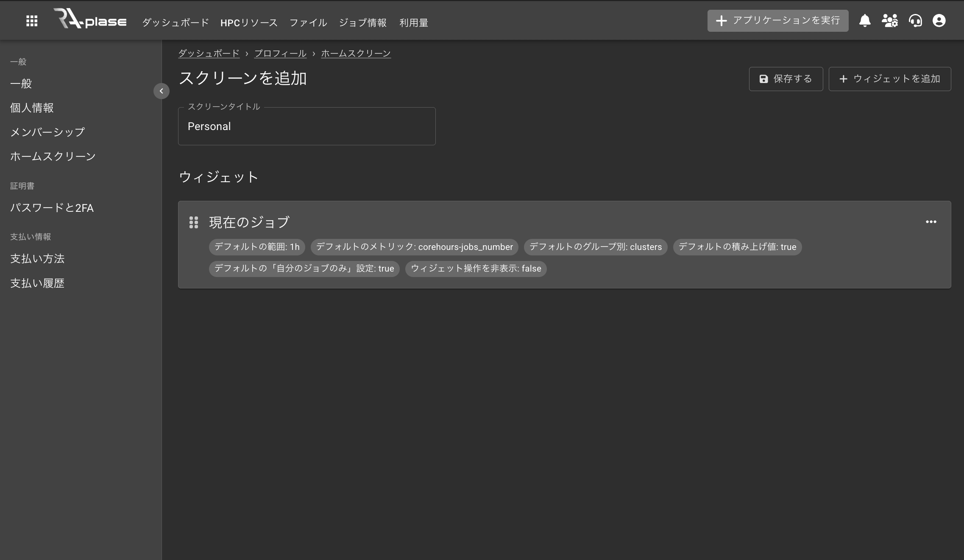Go to the 利用量 menu item
The width and height of the screenshot is (964, 560).
[413, 23]
